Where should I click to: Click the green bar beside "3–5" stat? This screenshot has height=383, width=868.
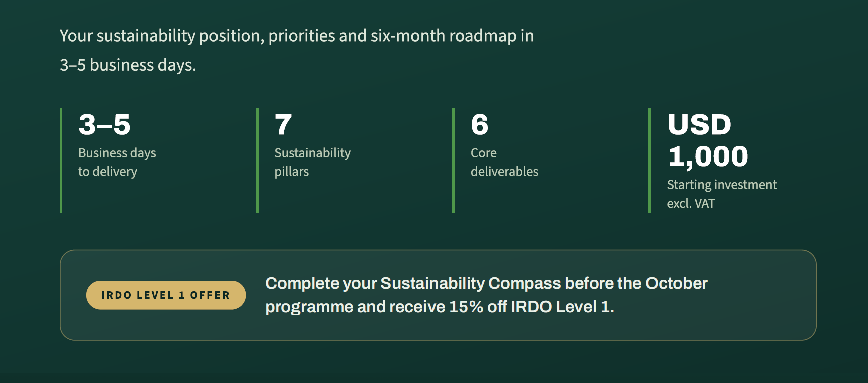pos(61,161)
